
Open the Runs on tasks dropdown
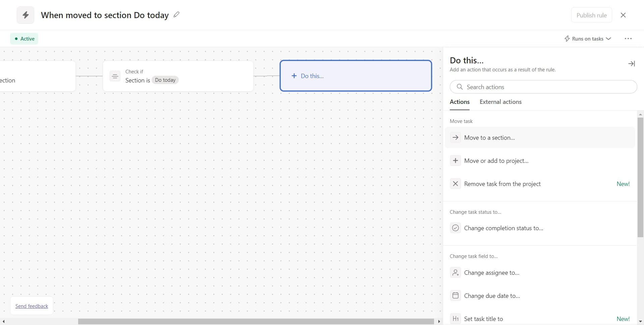[x=588, y=39]
